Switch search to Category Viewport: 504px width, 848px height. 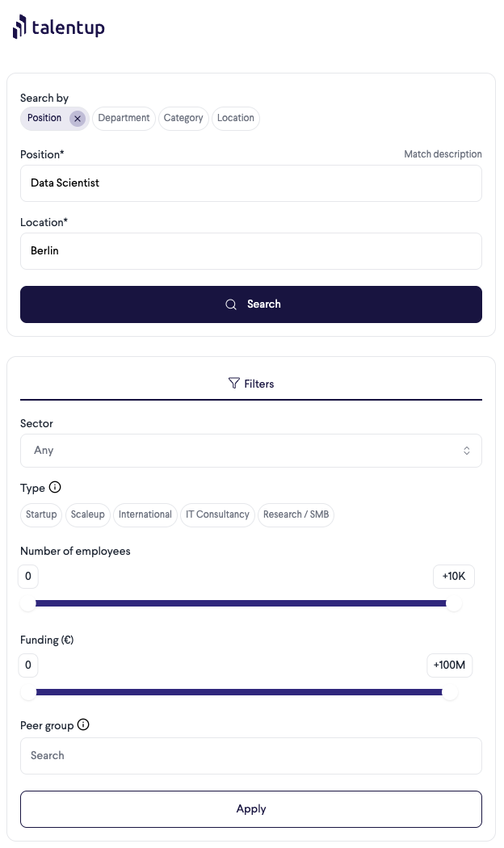[183, 118]
